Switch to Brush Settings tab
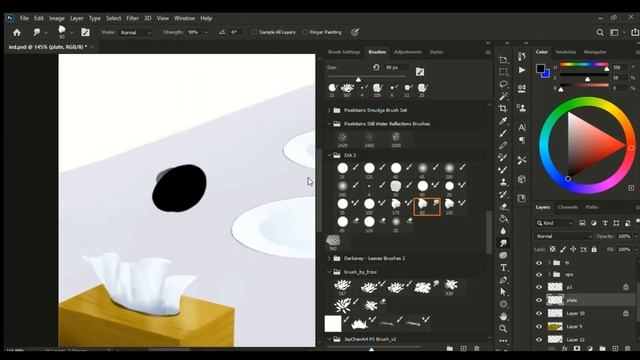Screen dimensions: 640x360 point(344,52)
